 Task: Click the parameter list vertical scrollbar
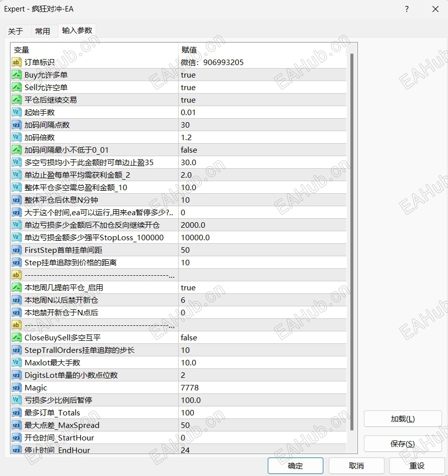click(x=352, y=242)
